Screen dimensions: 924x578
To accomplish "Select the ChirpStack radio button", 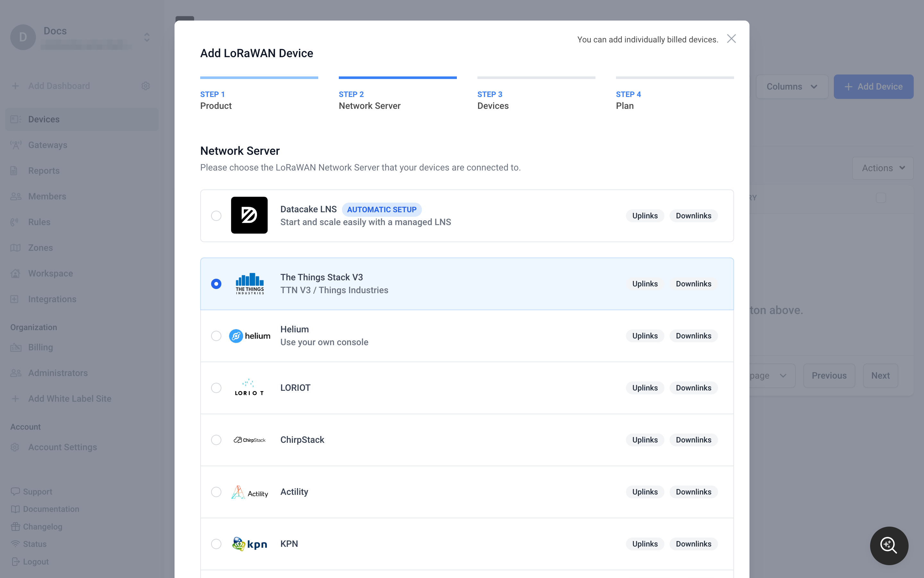I will click(x=216, y=440).
